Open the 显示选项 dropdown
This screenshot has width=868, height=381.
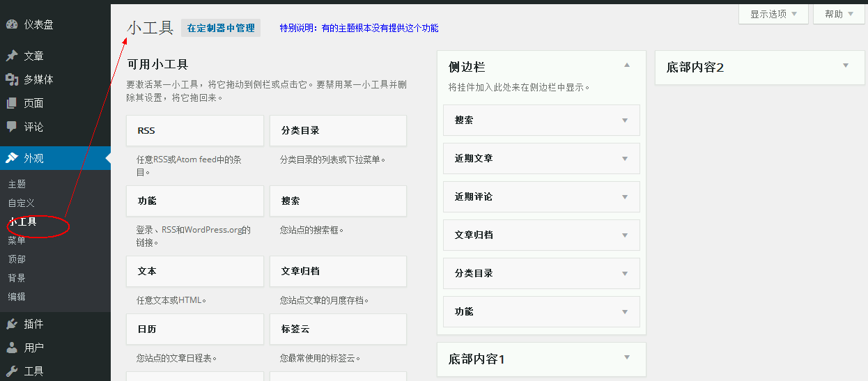pos(773,14)
